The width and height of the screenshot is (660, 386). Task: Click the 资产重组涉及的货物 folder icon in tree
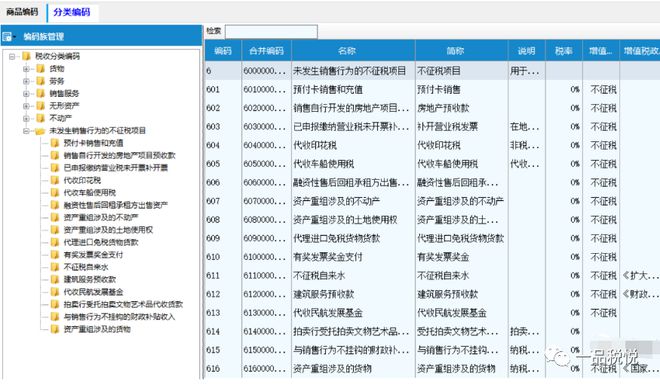pos(55,329)
